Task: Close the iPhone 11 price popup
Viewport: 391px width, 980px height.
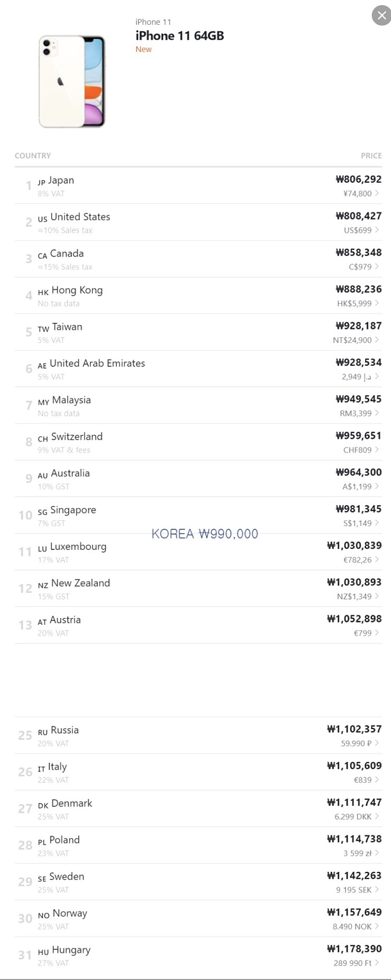Action: [381, 16]
